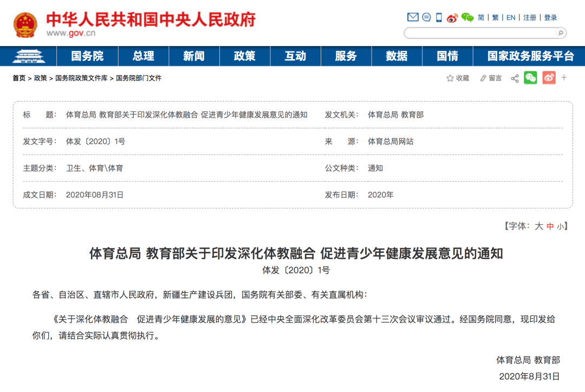585x392 pixels.
Task: Switch language to EN
Action: (511, 17)
